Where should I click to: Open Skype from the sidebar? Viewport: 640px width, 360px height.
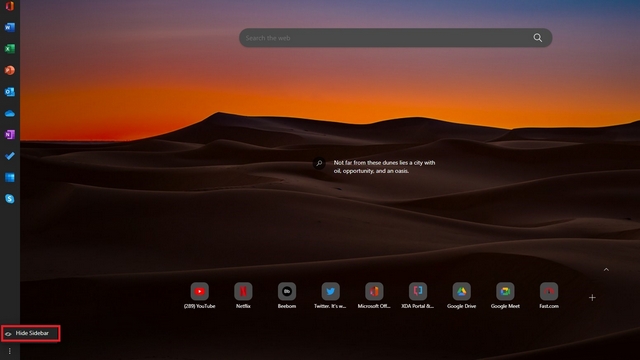click(10, 199)
